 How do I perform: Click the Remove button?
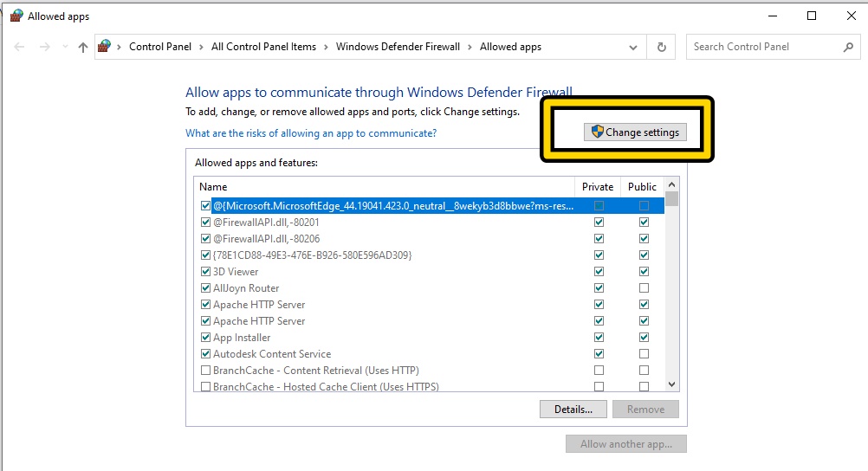645,409
